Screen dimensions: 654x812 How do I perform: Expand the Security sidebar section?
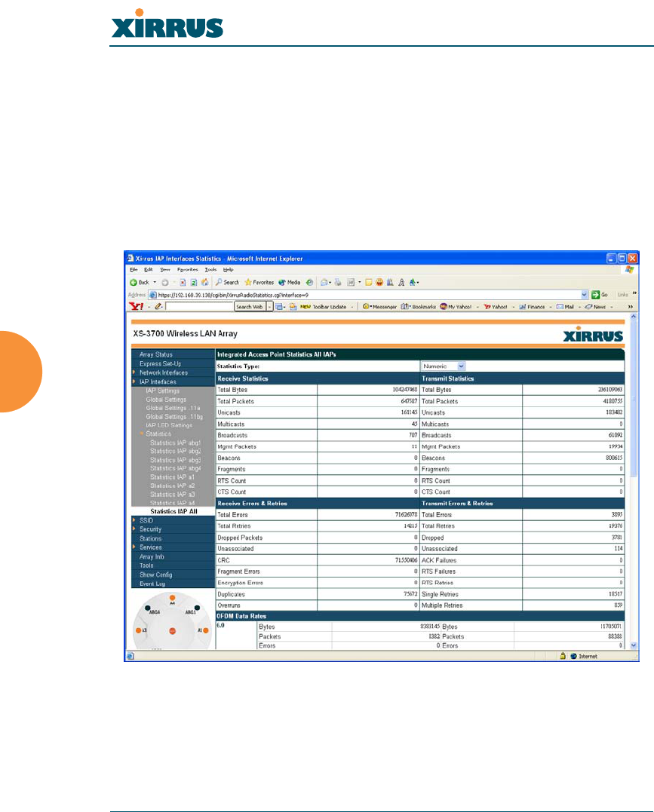tap(150, 529)
